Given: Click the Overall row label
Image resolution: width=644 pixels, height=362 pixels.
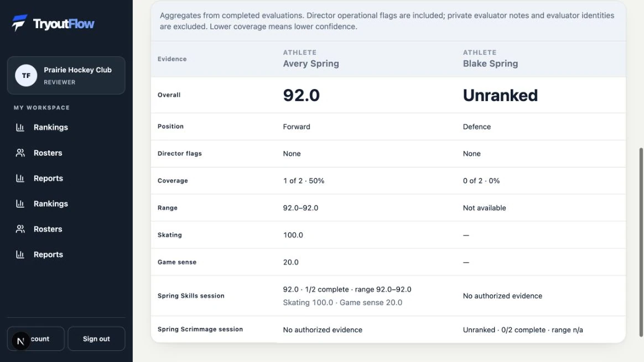Looking at the screenshot, I should coord(169,95).
